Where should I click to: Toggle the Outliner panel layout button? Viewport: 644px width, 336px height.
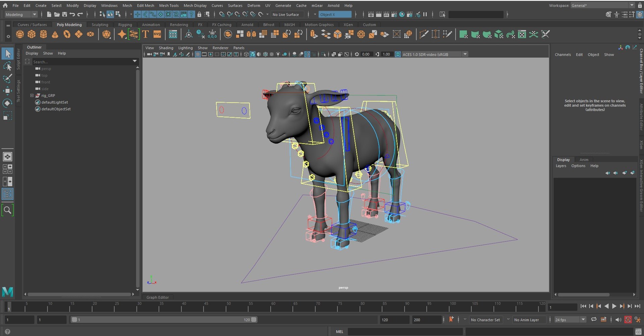pos(7,194)
